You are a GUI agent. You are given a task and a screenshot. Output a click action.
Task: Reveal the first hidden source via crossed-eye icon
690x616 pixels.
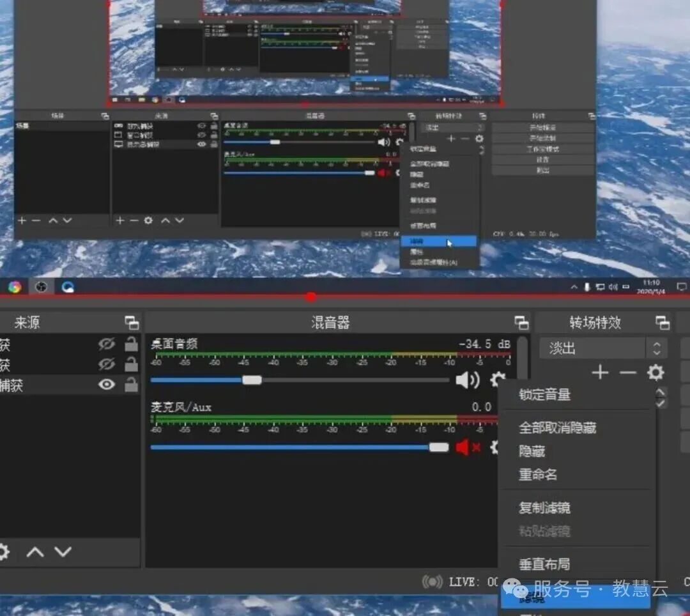click(106, 343)
